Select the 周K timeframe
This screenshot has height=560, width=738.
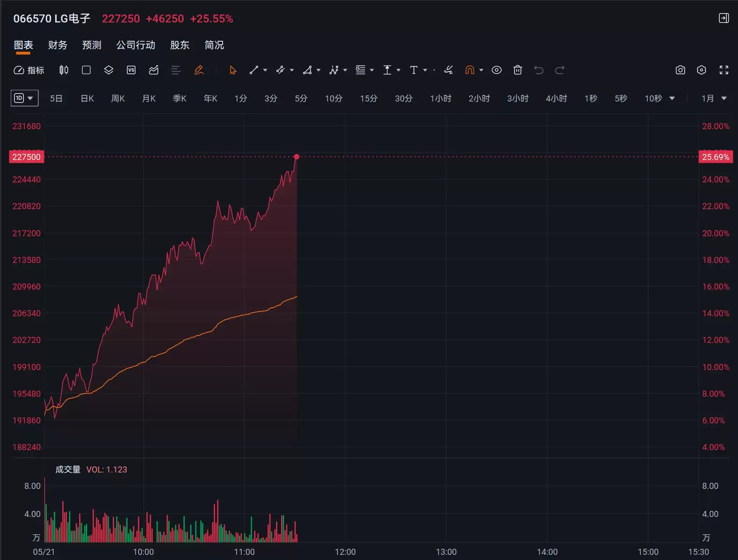(x=118, y=98)
